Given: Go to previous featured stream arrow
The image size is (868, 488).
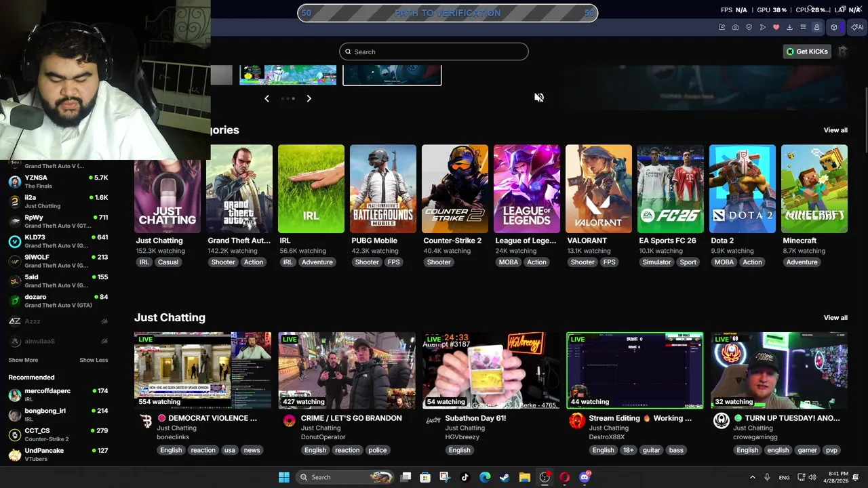Looking at the screenshot, I should click(x=267, y=98).
